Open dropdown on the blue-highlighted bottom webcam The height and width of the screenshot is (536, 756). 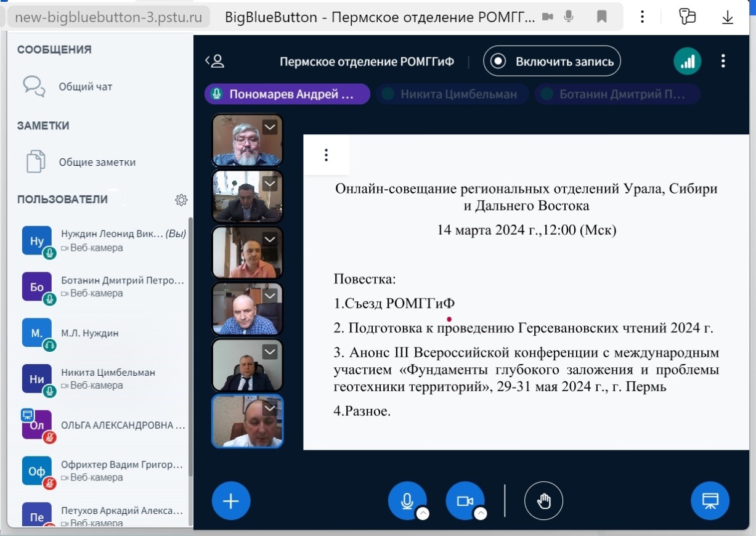click(270, 408)
